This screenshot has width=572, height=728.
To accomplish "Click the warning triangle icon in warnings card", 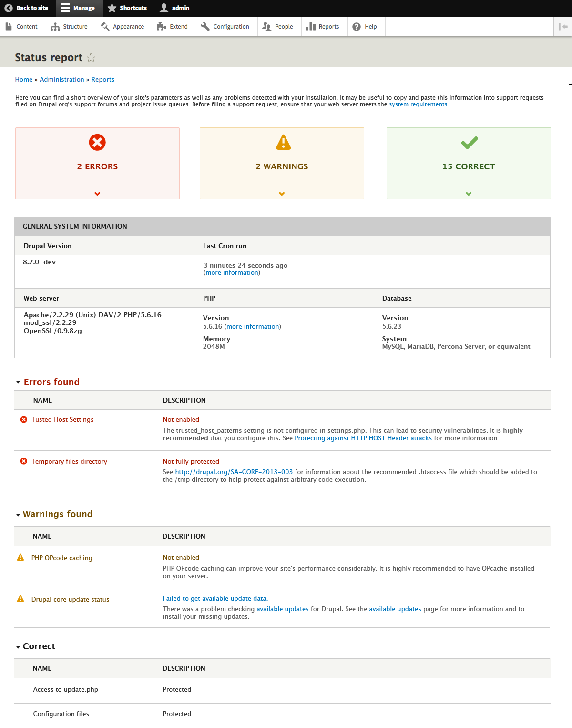I will point(283,142).
